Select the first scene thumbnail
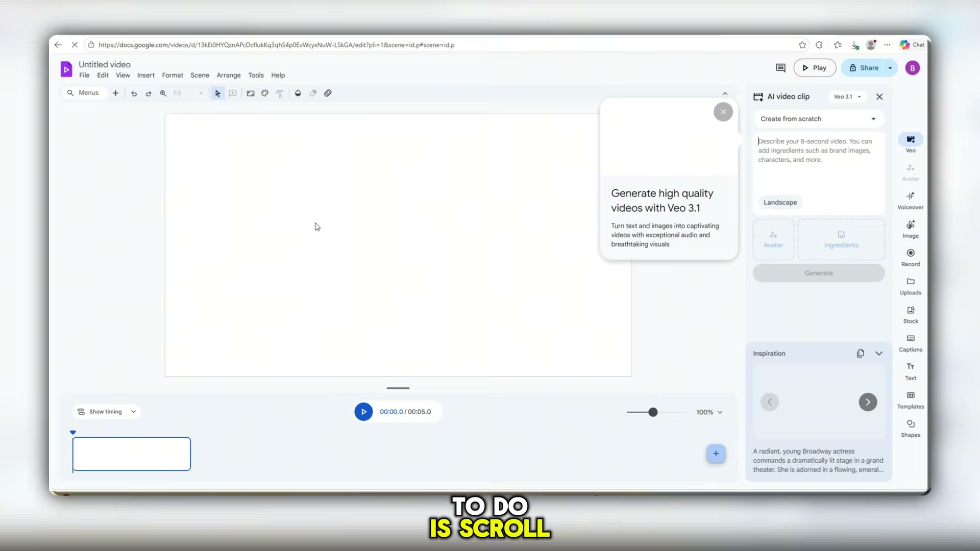This screenshot has height=551, width=980. (132, 454)
